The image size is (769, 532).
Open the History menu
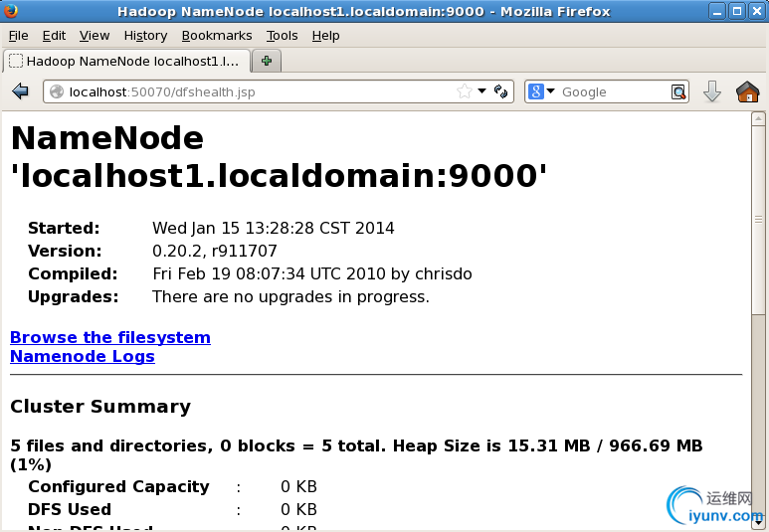[145, 36]
